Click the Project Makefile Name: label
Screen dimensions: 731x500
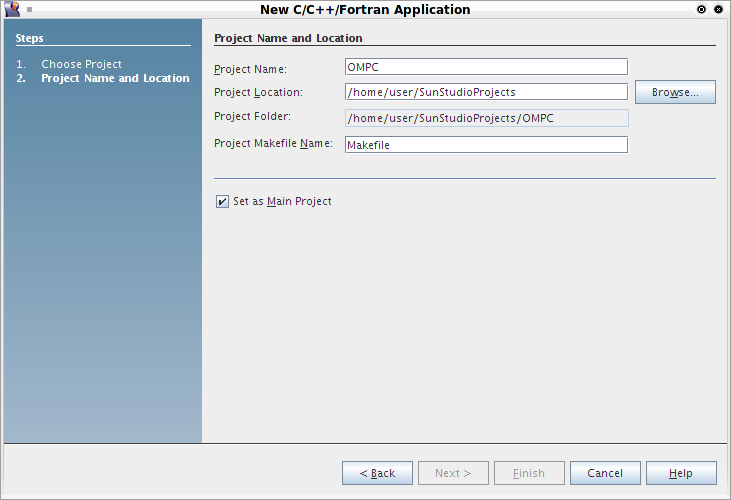273,143
